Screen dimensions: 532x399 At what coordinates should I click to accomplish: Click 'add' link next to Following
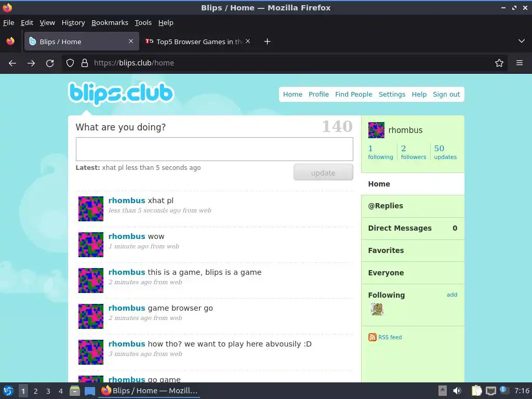[451, 295]
